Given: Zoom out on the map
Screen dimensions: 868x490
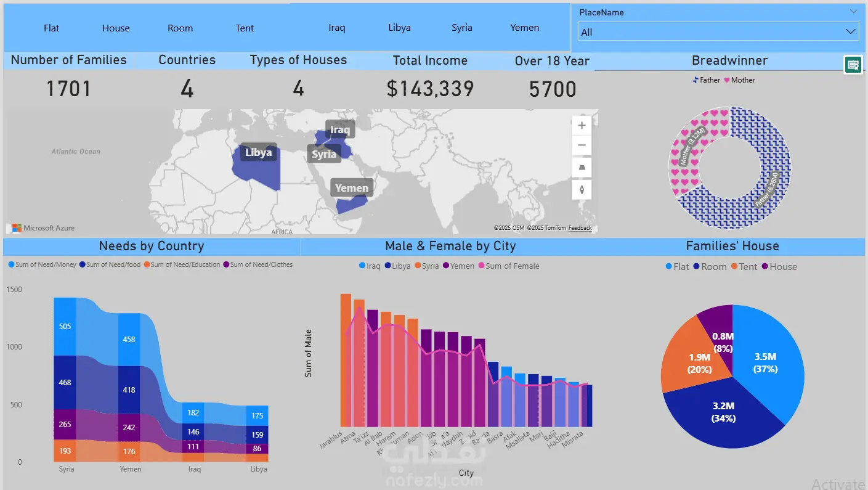Looking at the screenshot, I should click(582, 146).
